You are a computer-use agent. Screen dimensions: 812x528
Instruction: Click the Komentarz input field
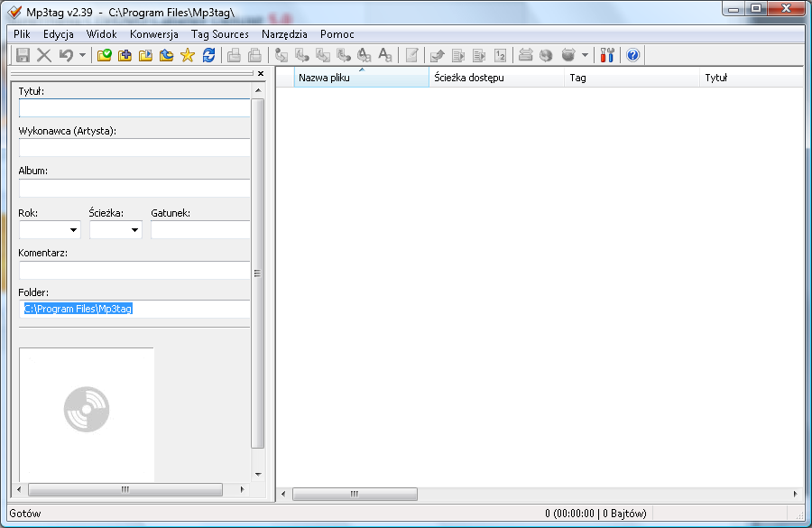click(x=134, y=270)
